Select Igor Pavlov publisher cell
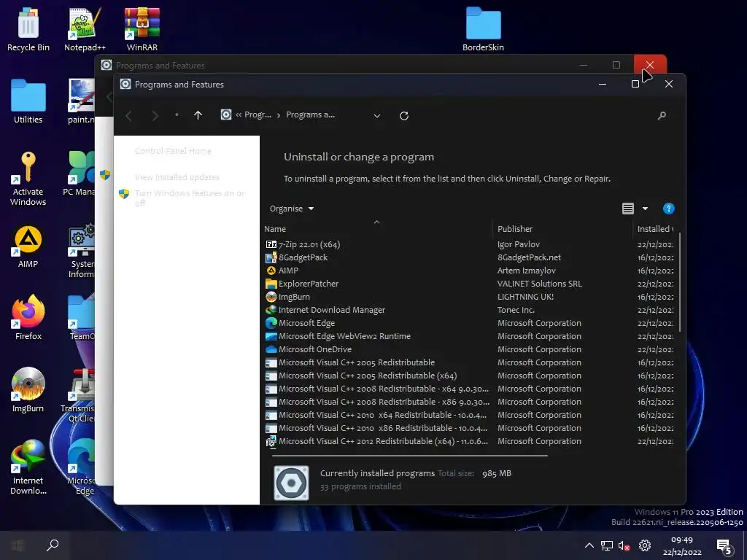The width and height of the screenshot is (747, 560). tap(519, 244)
